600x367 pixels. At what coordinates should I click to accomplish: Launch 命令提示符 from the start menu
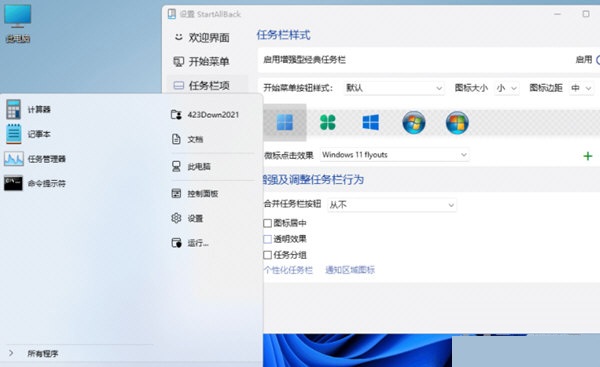(36, 183)
